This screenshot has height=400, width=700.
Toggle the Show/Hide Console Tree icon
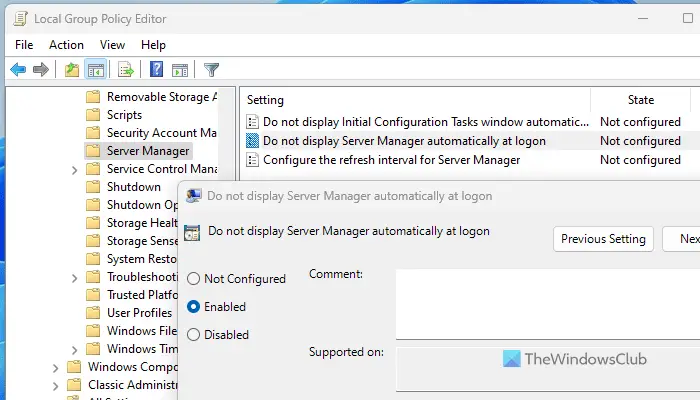pos(96,70)
